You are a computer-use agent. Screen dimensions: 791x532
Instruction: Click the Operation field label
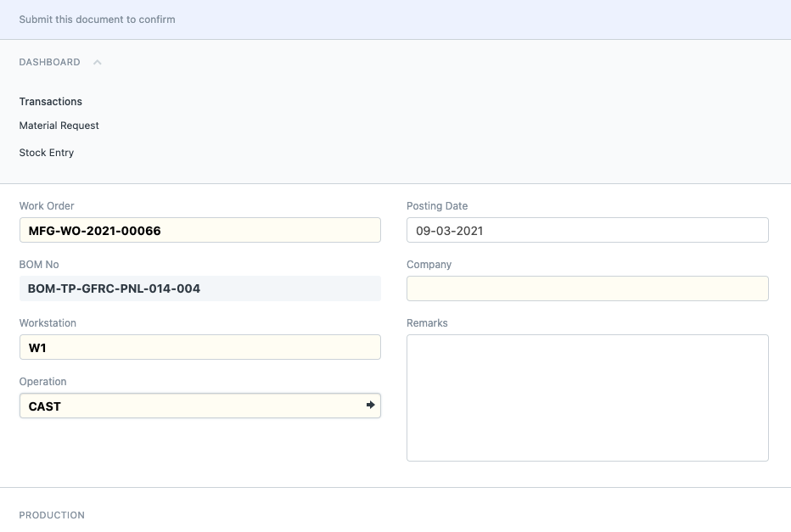[43, 381]
